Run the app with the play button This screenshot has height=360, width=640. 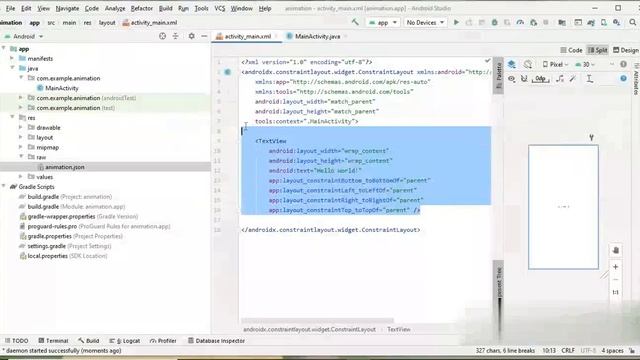[456, 22]
